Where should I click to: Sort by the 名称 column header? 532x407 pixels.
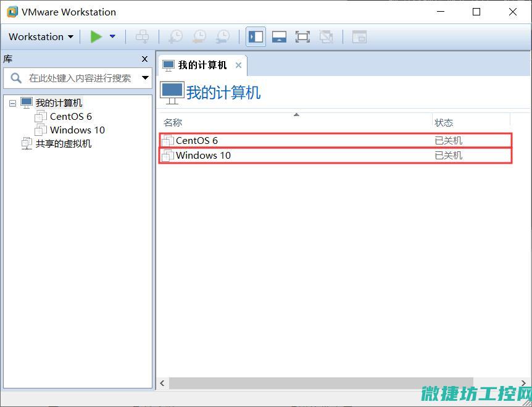pos(296,122)
